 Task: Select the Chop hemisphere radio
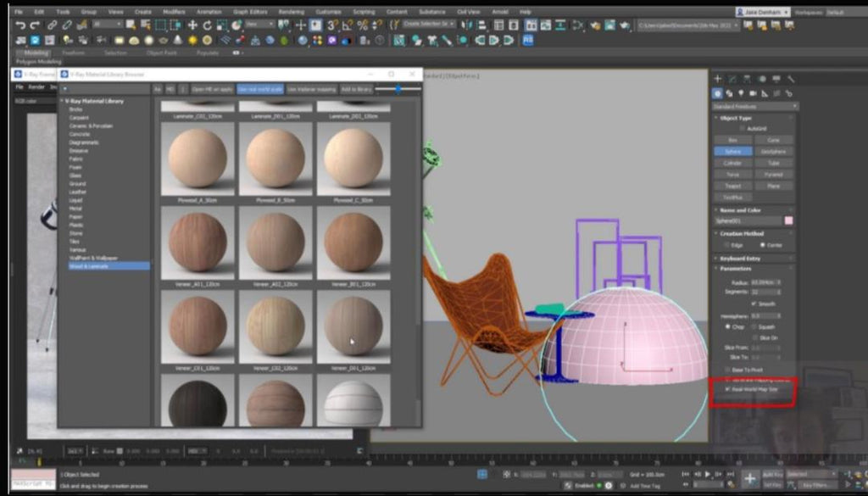tap(727, 326)
